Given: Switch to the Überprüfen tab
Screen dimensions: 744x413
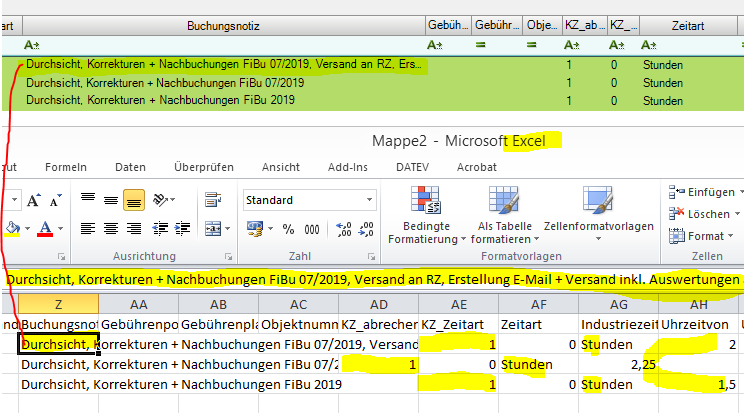Looking at the screenshot, I should click(x=204, y=167).
